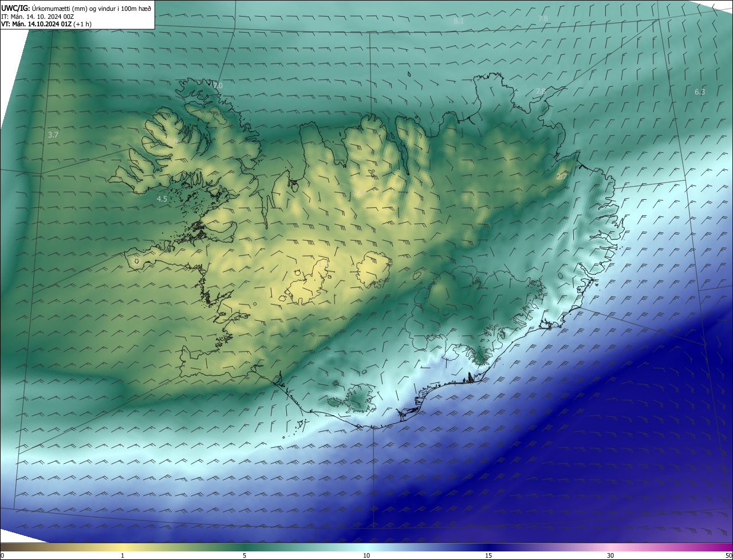The image size is (733, 560).
Task: Click the 10 label on the color scale
Action: pyautogui.click(x=366, y=555)
